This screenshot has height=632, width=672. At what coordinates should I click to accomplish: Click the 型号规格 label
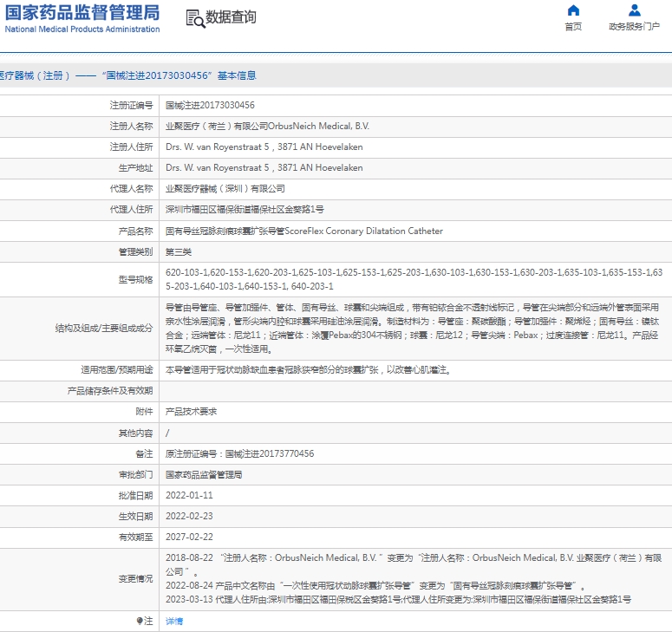pyautogui.click(x=135, y=280)
